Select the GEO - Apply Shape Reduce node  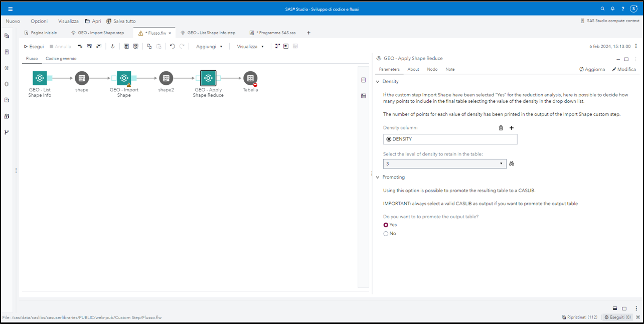pyautogui.click(x=208, y=78)
